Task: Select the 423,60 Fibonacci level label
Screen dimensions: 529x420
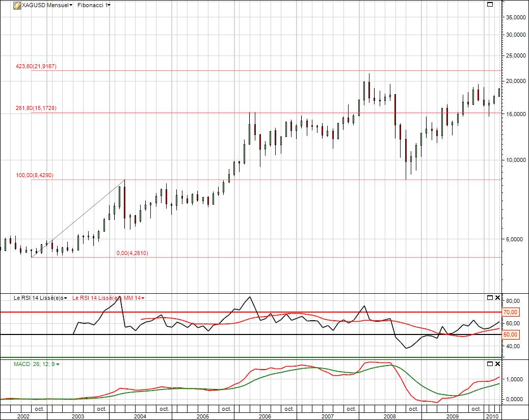Action: [36, 66]
